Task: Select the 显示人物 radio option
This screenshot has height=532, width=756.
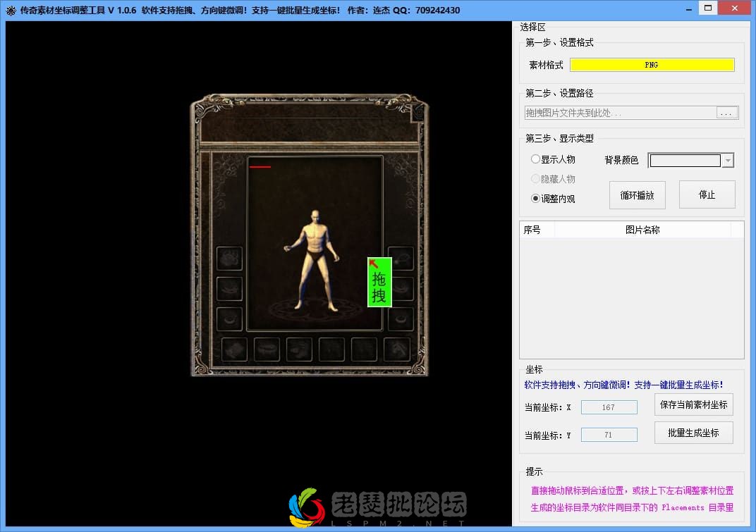Action: coord(535,159)
